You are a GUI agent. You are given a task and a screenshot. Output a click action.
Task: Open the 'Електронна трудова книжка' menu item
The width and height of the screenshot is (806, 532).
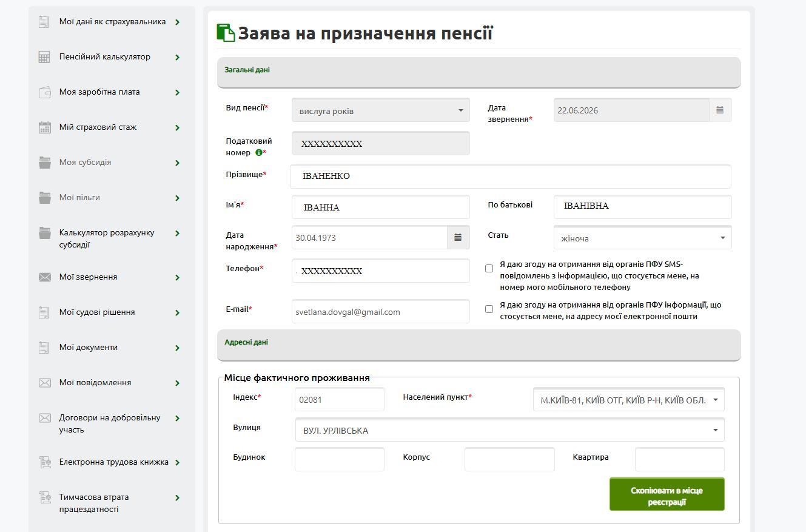(113, 462)
